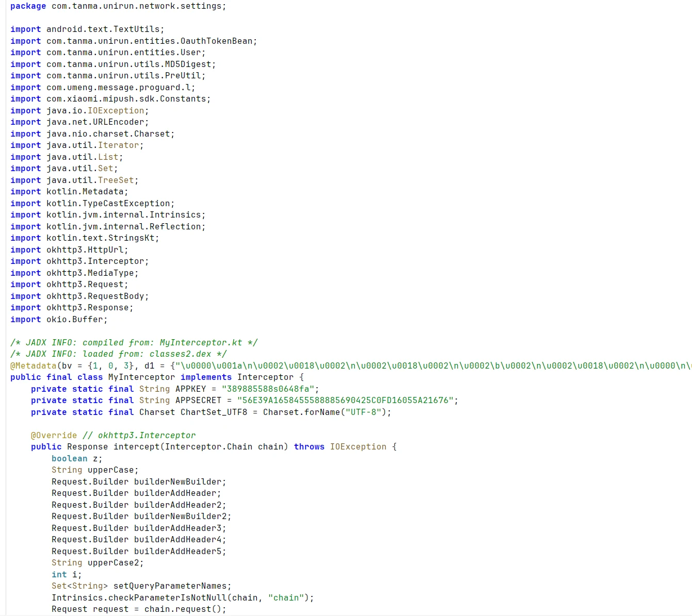
Task: Click the com.tanma.unirun.entities.User import
Action: tap(108, 53)
